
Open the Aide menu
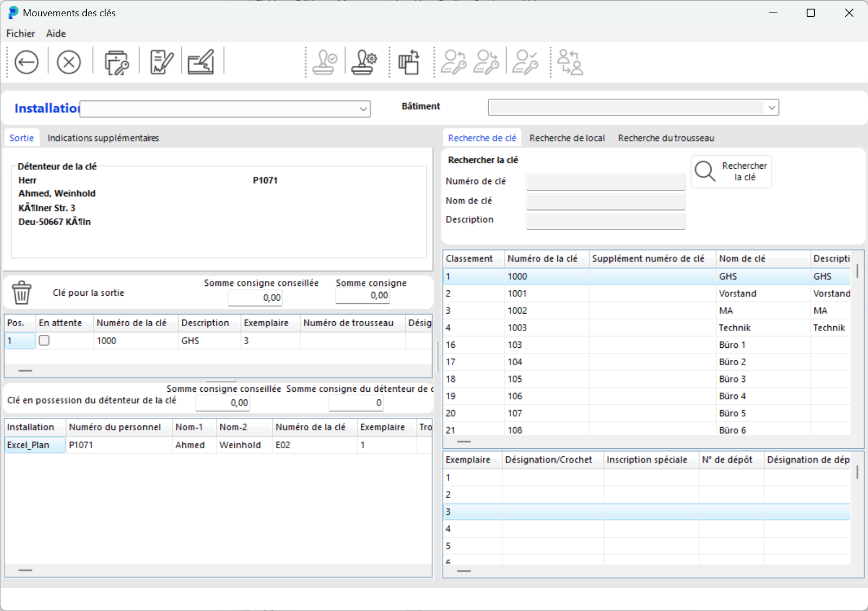point(56,34)
